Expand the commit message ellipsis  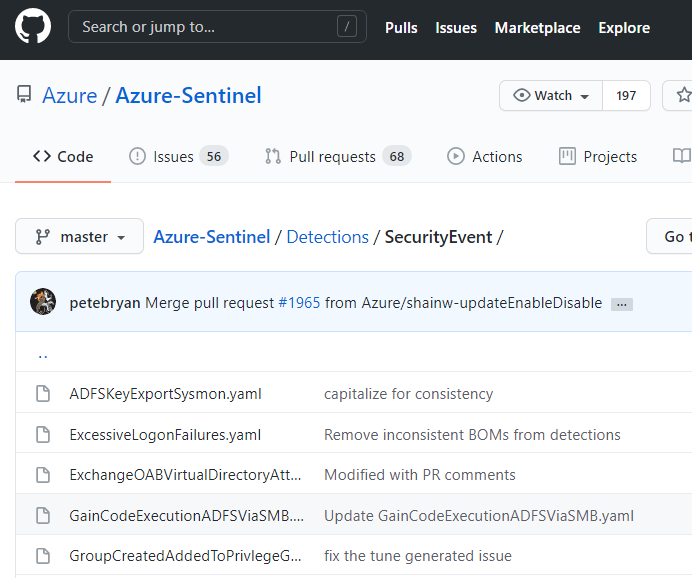622,304
